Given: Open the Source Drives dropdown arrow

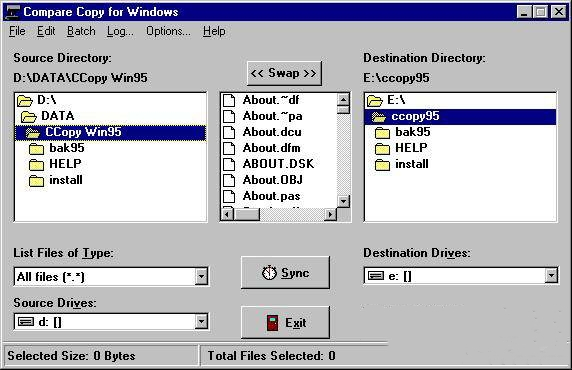Looking at the screenshot, I should 201,322.
